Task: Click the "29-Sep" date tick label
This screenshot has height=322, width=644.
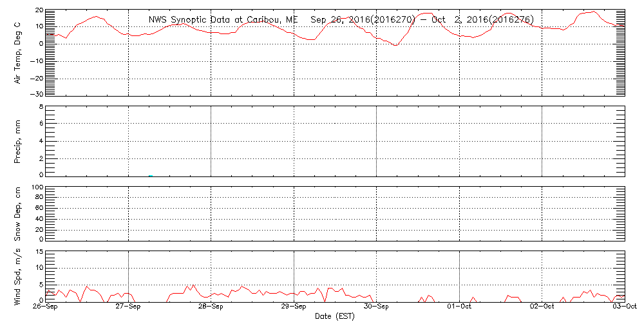Action: [294, 308]
